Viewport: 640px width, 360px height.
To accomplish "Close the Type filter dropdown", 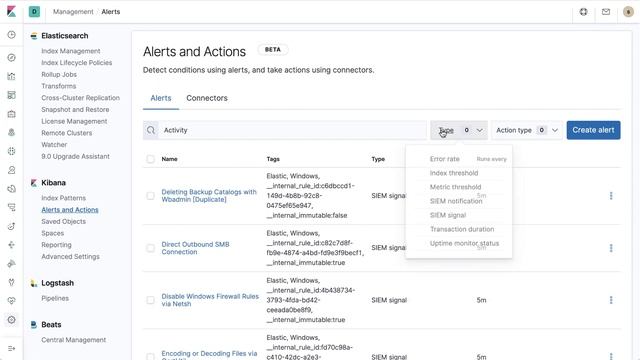I will coord(459,130).
